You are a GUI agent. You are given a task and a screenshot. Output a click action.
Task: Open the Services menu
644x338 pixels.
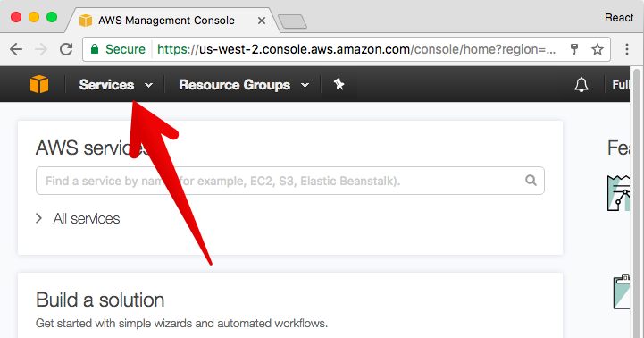click(x=116, y=85)
